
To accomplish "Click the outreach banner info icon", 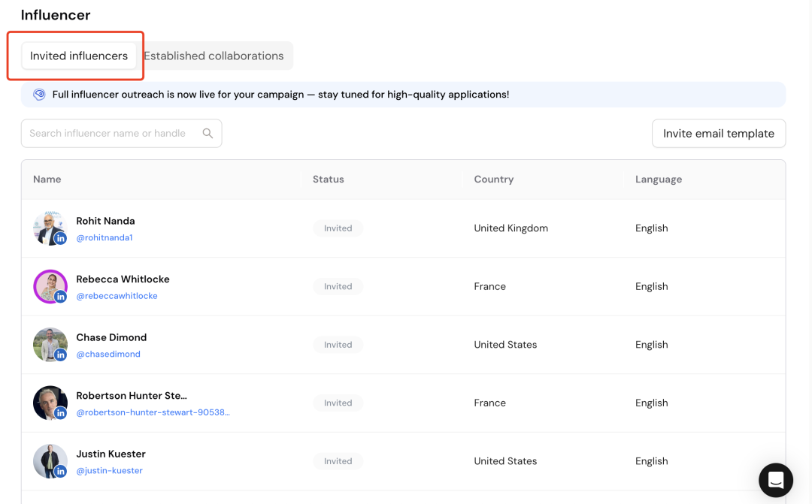I will point(40,95).
